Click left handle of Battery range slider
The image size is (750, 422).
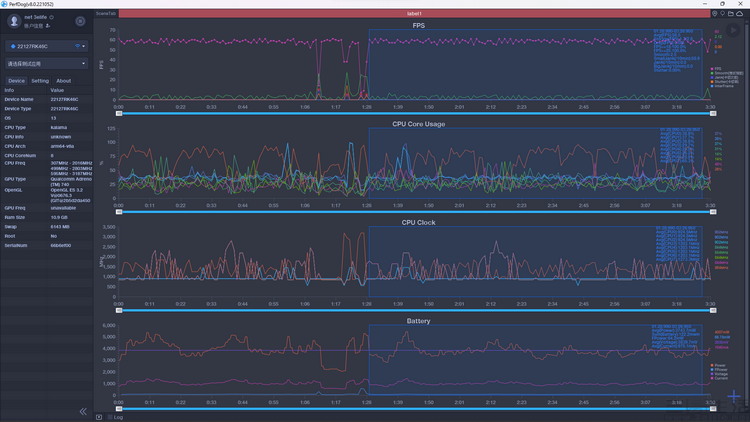119,409
